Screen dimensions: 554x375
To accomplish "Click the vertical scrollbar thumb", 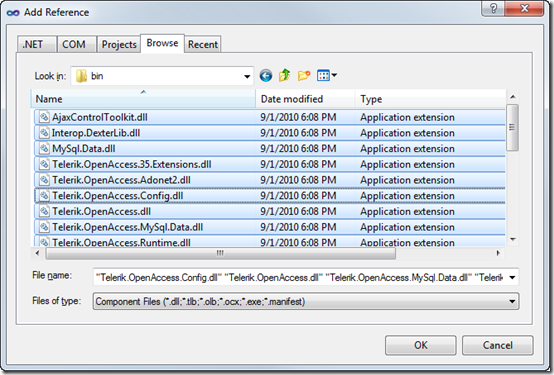I will click(512, 128).
